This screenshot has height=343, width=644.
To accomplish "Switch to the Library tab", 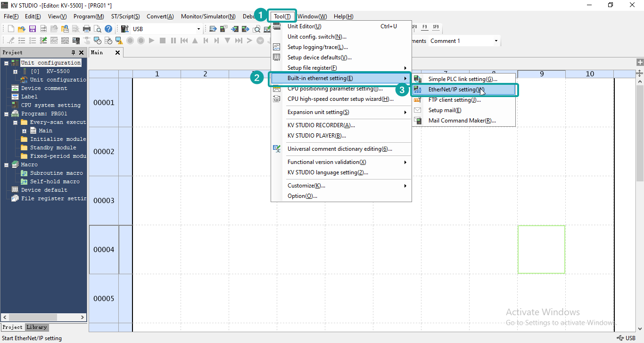I will point(36,327).
